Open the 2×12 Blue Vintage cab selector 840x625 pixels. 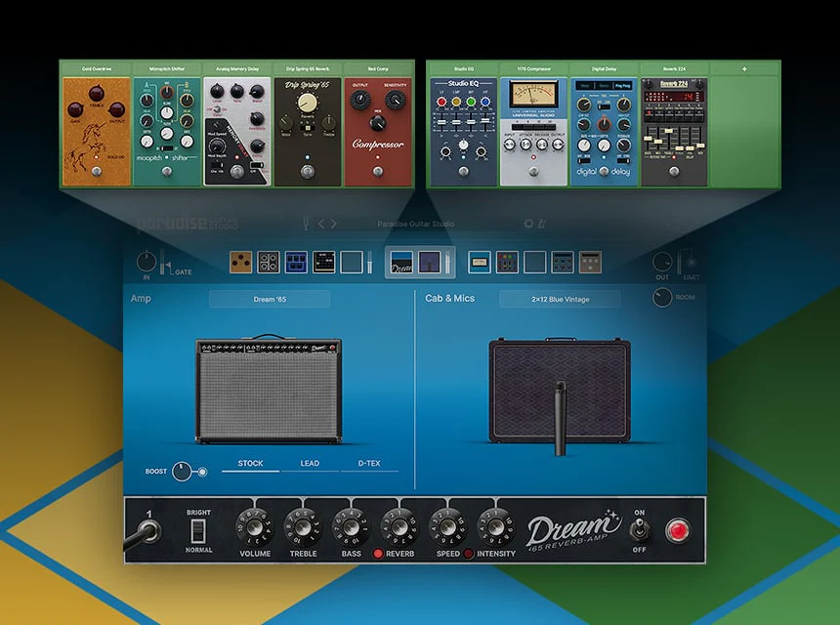(x=560, y=299)
